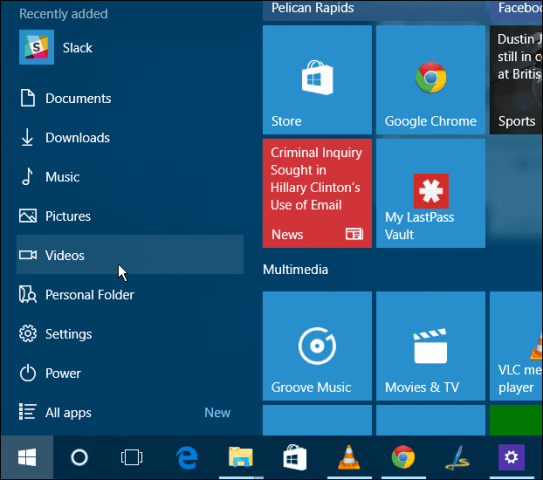Viewport: 543px width, 480px height.
Task: Click the Personal Folder icon
Action: (x=28, y=294)
